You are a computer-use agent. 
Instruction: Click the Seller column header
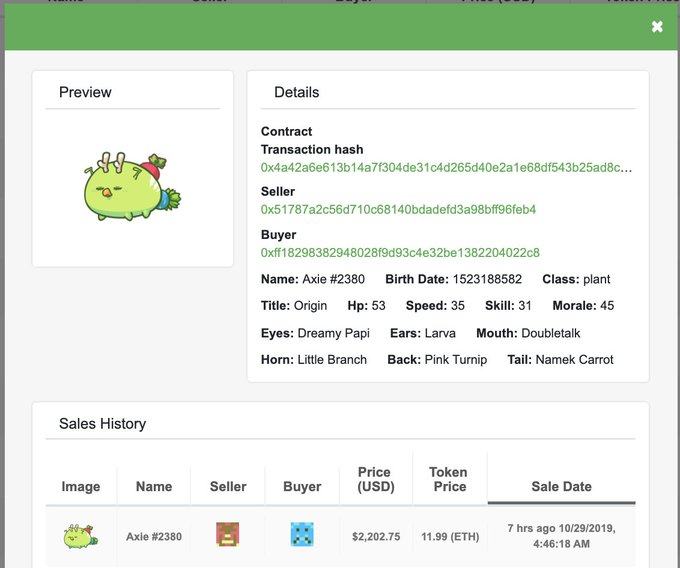click(228, 486)
